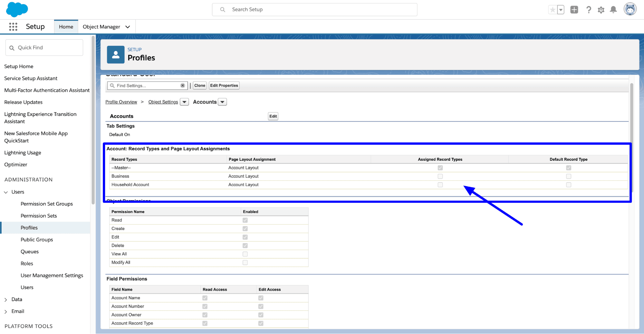644x334 pixels.
Task: Open global actions plus icon
Action: coord(574,10)
